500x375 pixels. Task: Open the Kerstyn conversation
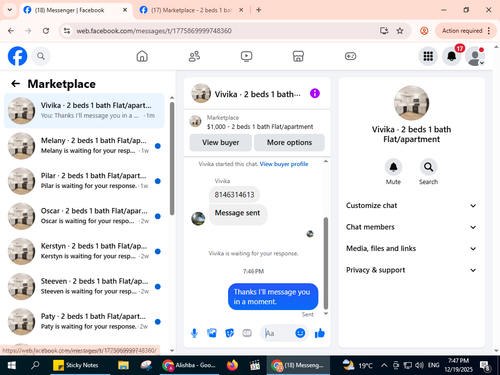coord(84,251)
